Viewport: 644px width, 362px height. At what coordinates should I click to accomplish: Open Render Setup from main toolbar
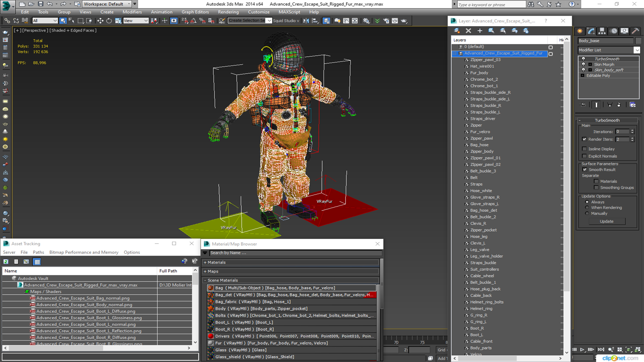pyautogui.click(x=386, y=21)
